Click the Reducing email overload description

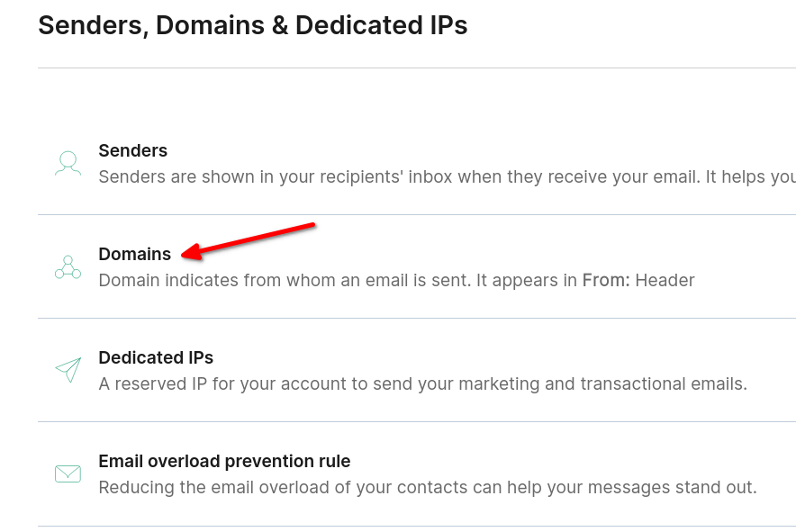[428, 487]
